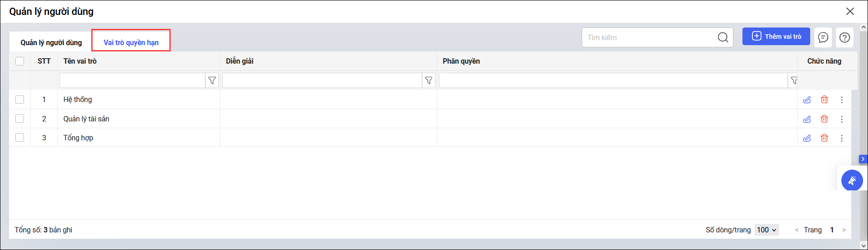Screen dimensions: 868x250
Task: Edit the Tổng hợp role
Action: pyautogui.click(x=807, y=138)
